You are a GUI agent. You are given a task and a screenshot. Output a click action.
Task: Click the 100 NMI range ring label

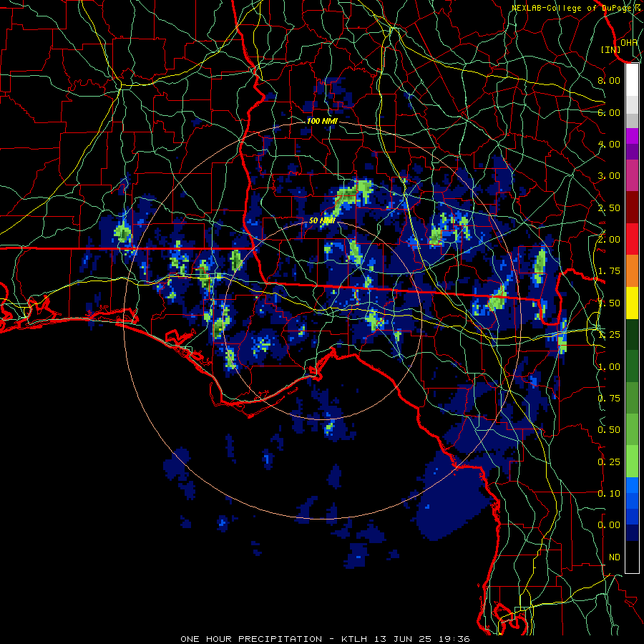pyautogui.click(x=322, y=121)
